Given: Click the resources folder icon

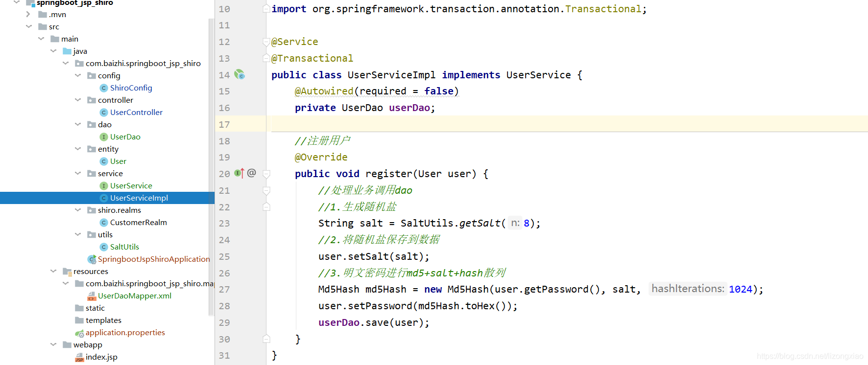Looking at the screenshot, I should 67,272.
